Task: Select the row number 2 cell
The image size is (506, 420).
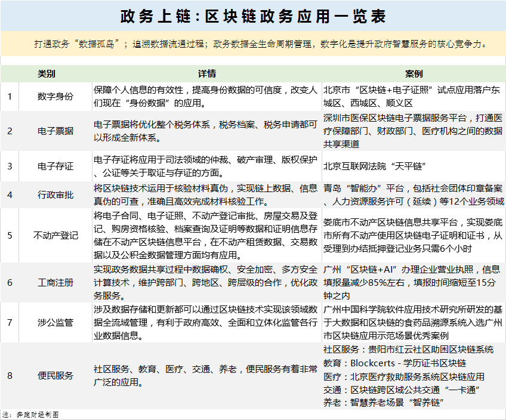Action: pyautogui.click(x=10, y=131)
